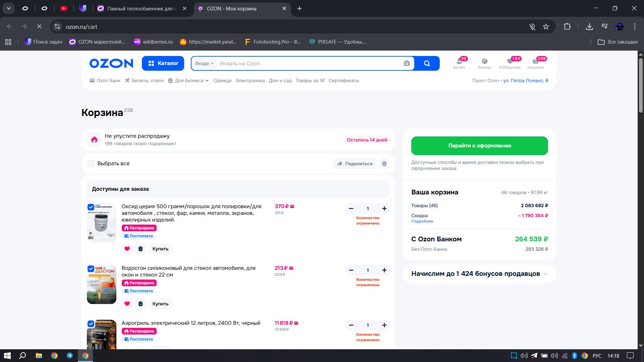Remove cerium oxide item with trash icon
This screenshot has width=644, height=362.
point(141,249)
